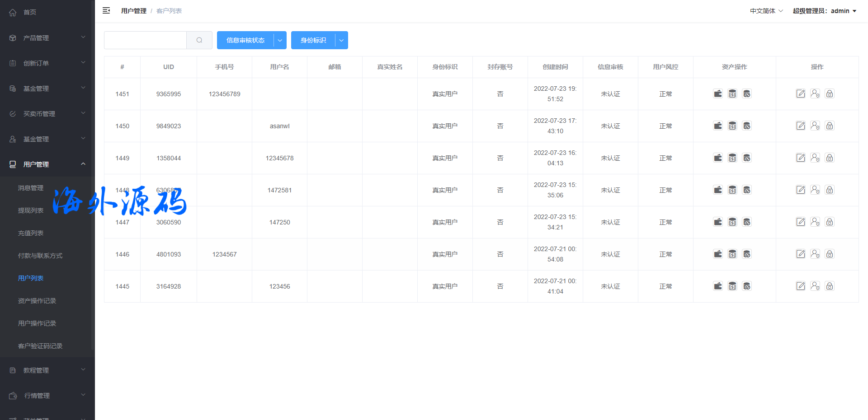Open 提现列表 in the sidebar

click(x=31, y=210)
